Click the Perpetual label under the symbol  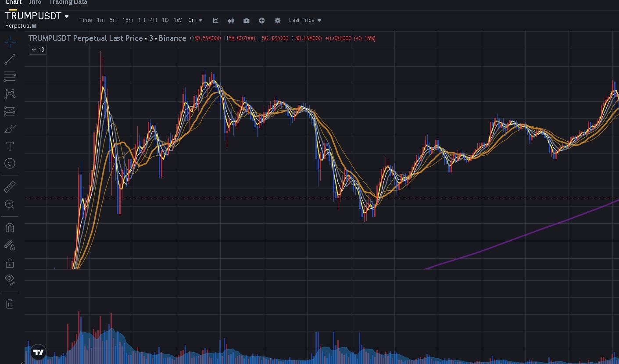pos(18,26)
